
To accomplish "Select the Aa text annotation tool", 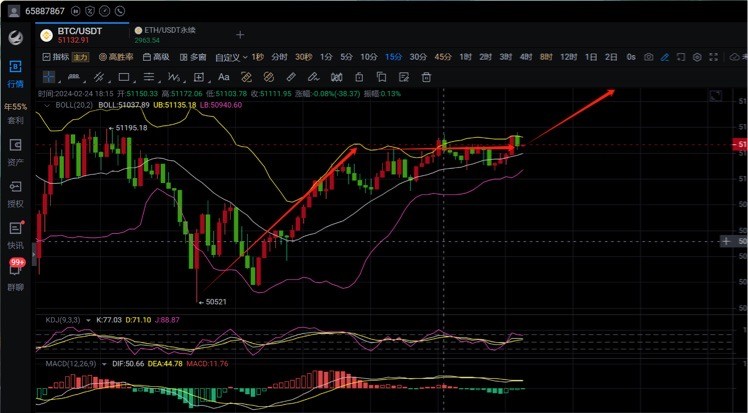I will pos(224,77).
